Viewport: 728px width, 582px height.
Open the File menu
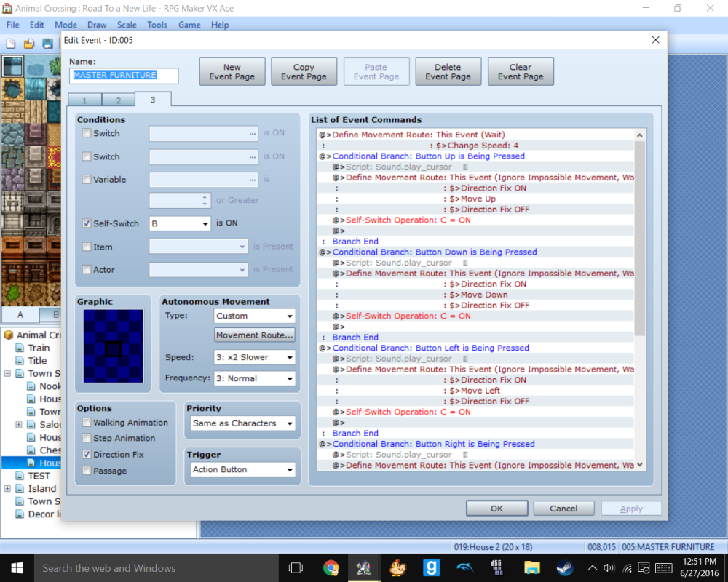(x=13, y=25)
